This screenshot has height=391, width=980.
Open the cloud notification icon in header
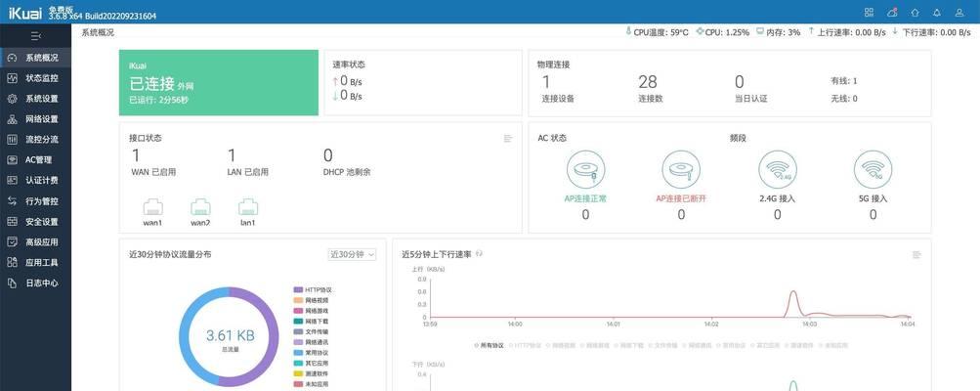coord(892,12)
